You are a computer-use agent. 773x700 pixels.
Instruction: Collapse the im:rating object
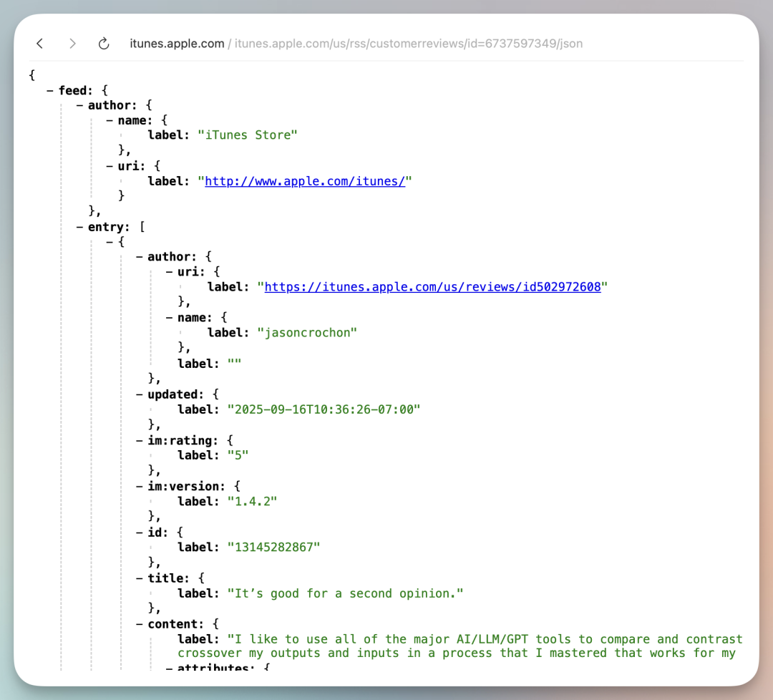pos(140,441)
